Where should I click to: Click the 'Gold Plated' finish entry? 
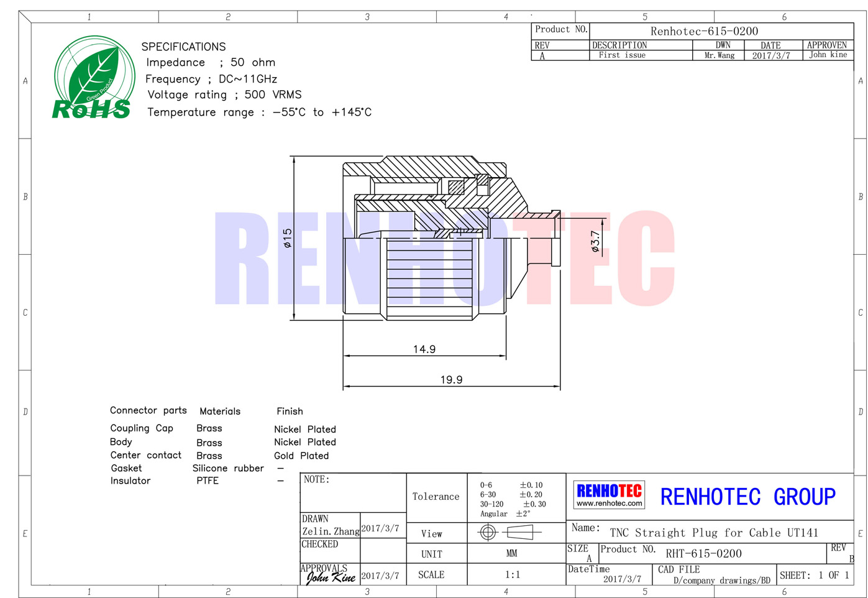pos(301,456)
